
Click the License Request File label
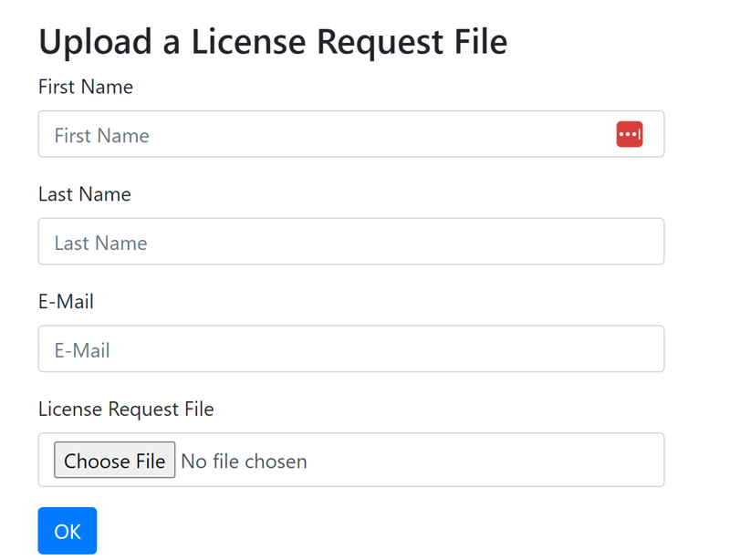[x=126, y=410]
